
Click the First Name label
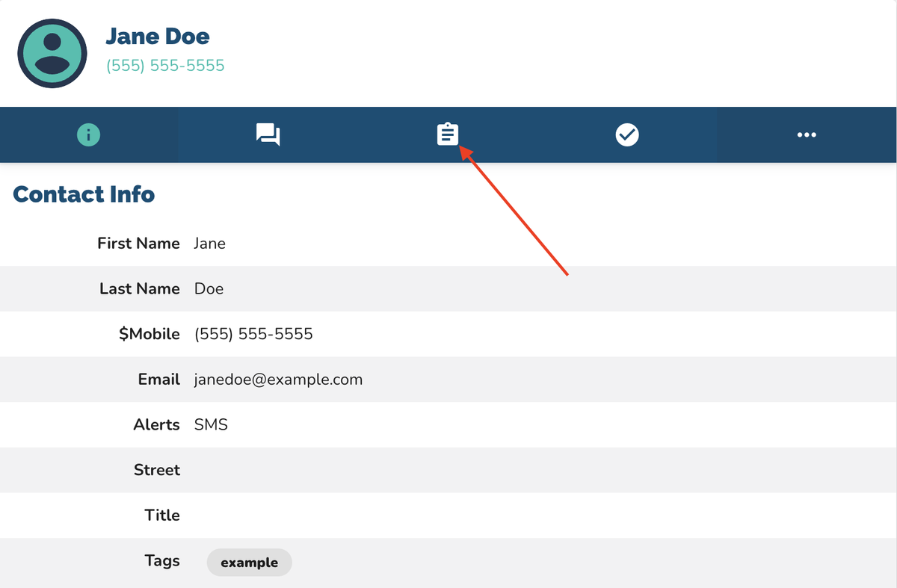(x=138, y=244)
